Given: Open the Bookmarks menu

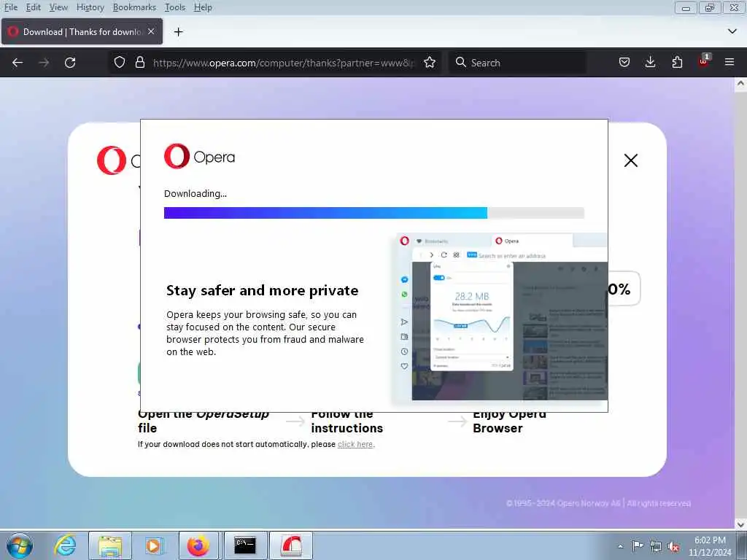Looking at the screenshot, I should point(134,7).
